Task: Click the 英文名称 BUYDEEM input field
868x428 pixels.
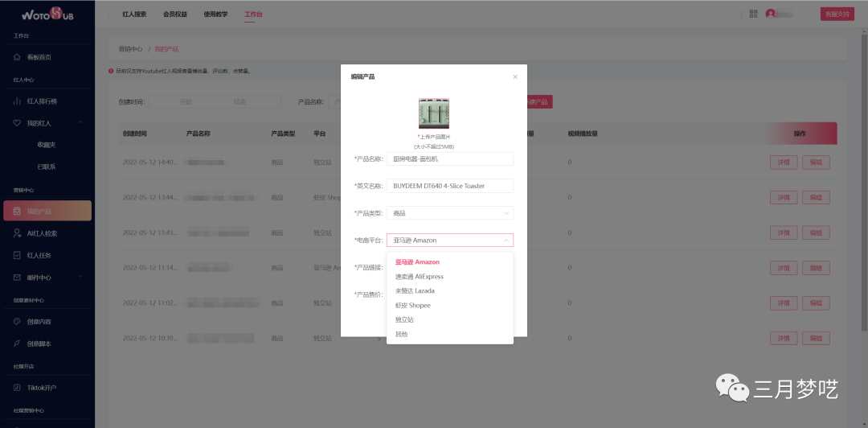Action: tap(450, 186)
